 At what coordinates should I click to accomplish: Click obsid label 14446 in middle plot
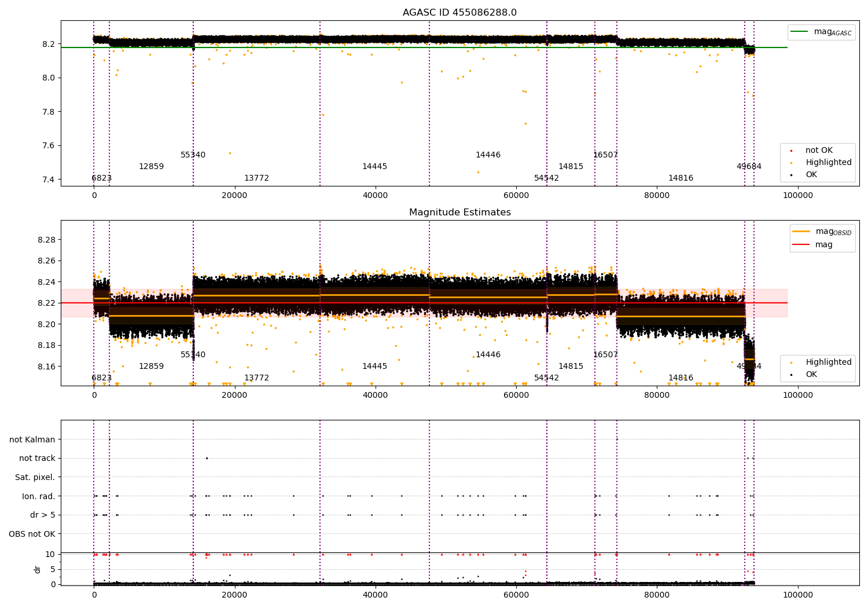click(488, 355)
